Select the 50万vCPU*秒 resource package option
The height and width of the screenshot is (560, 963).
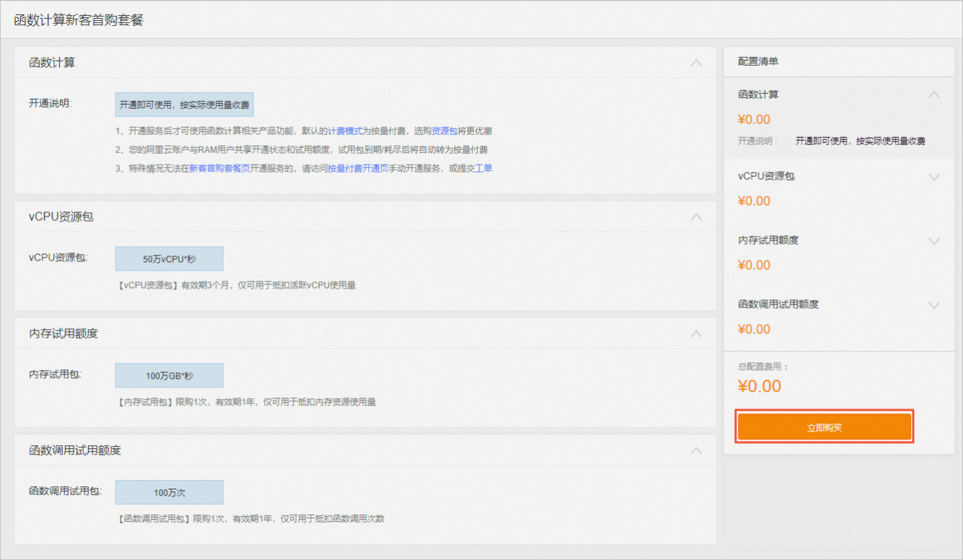(x=169, y=258)
